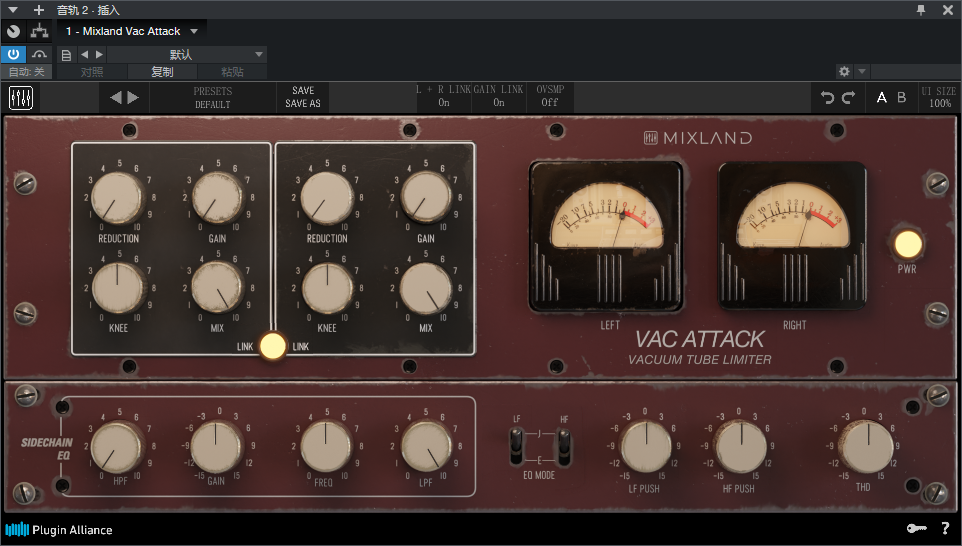Click the right channel MIX knob
The image size is (962, 546).
pos(426,287)
